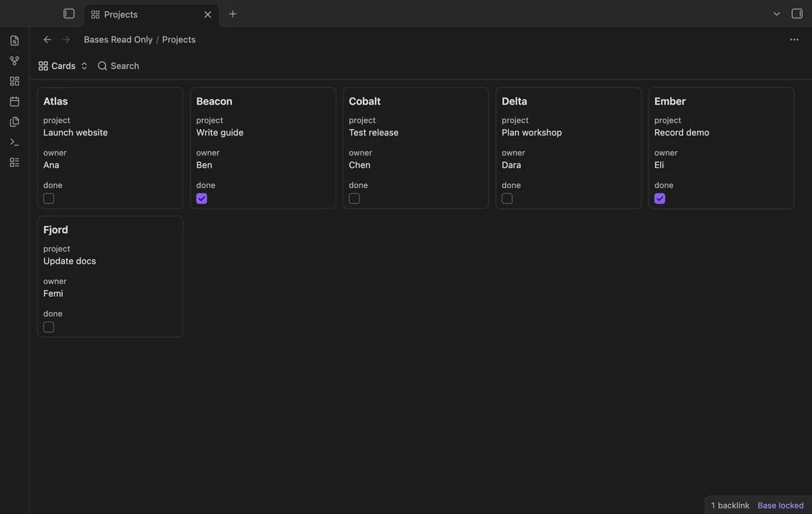Image resolution: width=812 pixels, height=514 pixels.
Task: Open canvas icon in left ribbon
Action: click(x=14, y=81)
